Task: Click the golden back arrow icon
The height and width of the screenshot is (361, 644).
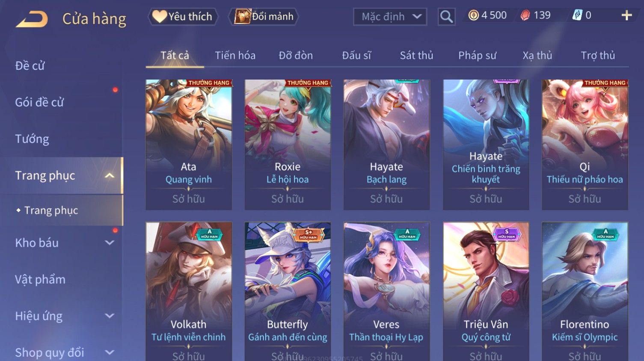Action: click(x=32, y=19)
